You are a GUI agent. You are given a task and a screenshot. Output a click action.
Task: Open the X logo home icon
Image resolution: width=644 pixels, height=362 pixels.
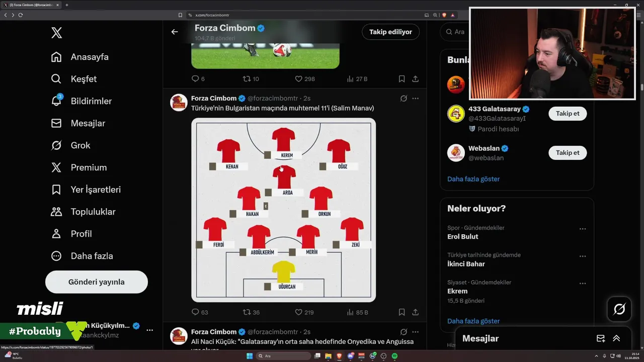tap(56, 33)
